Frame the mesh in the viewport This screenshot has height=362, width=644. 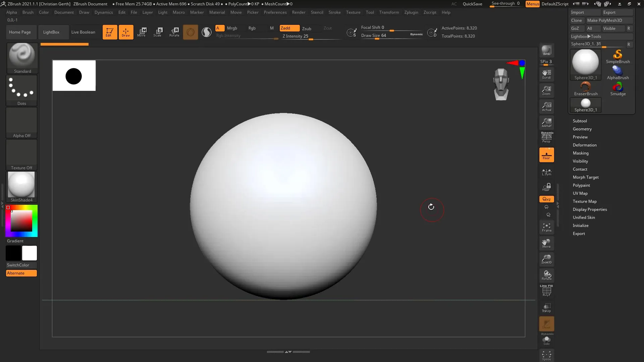tap(546, 227)
